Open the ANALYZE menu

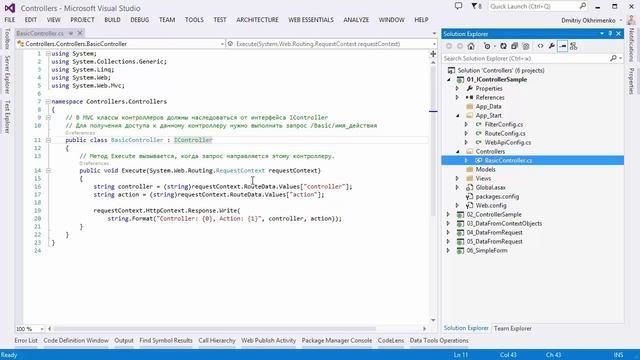356,20
